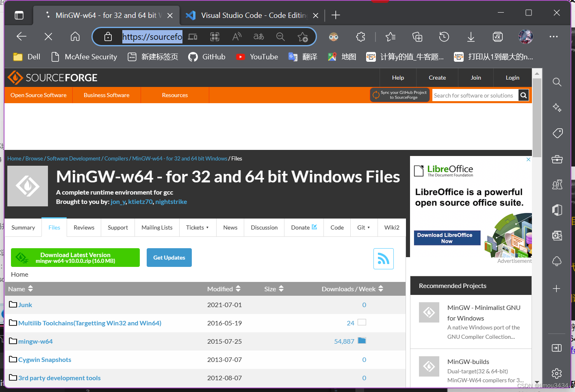575x392 pixels.
Task: Click Download LibreOffice Now ad button
Action: (x=447, y=238)
